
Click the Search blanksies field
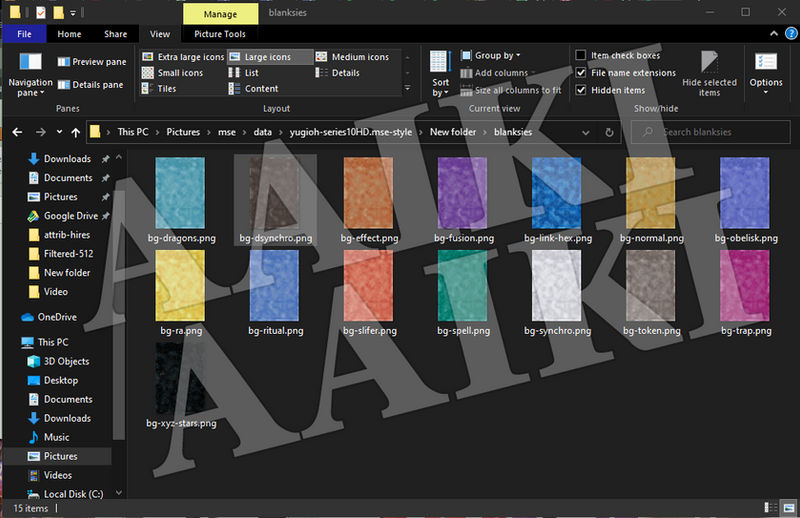pos(711,132)
